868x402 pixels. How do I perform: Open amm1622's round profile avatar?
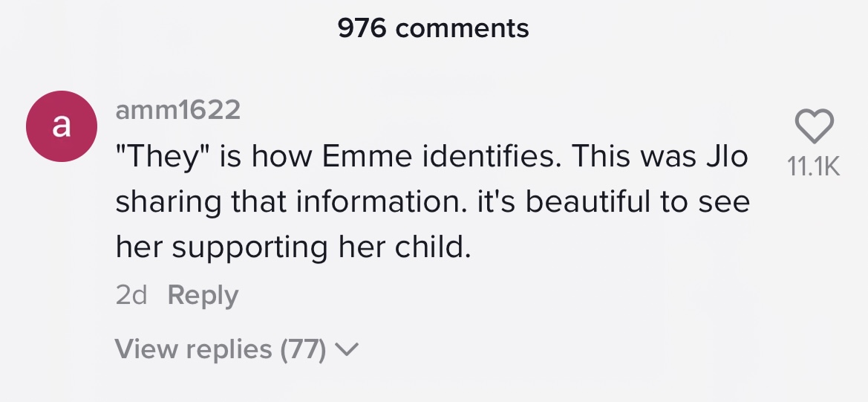[61, 127]
